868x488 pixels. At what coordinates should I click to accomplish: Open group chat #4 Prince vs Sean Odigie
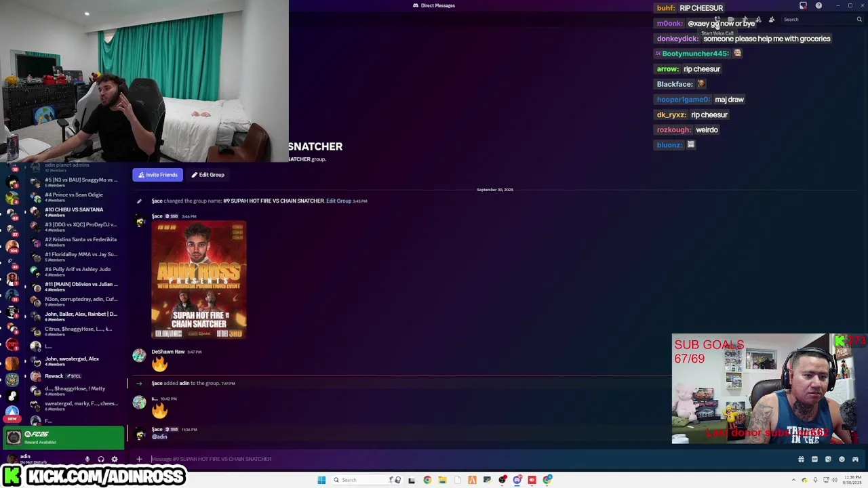[75, 197]
